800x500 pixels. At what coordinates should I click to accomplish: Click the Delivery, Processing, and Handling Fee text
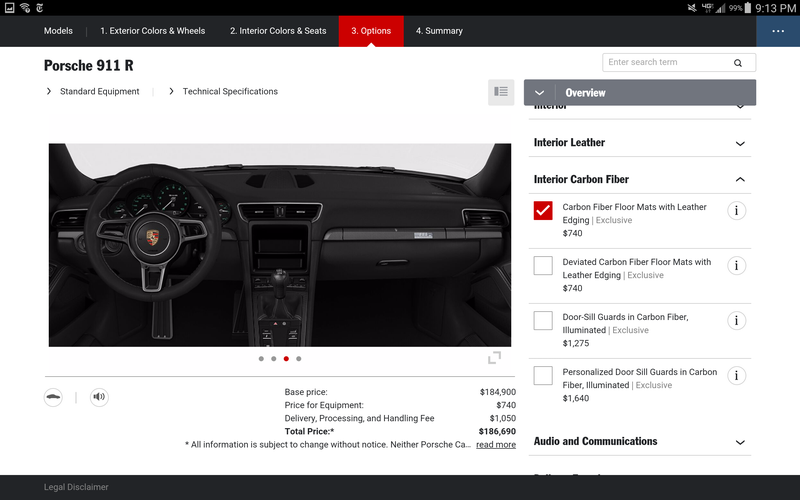tap(360, 418)
